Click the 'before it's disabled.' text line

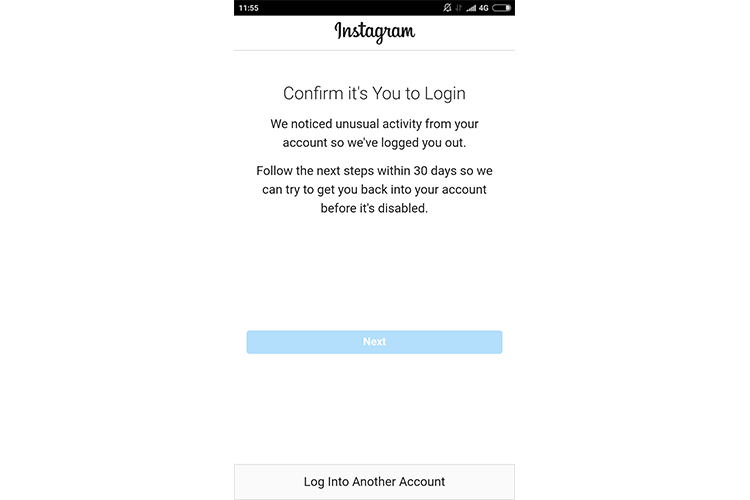tap(374, 208)
